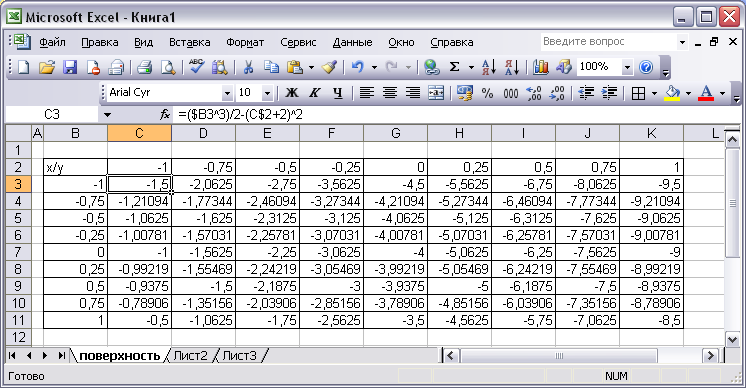Viewport: 746px width, 388px height.
Task: Center text in the cell
Action: coord(390,93)
